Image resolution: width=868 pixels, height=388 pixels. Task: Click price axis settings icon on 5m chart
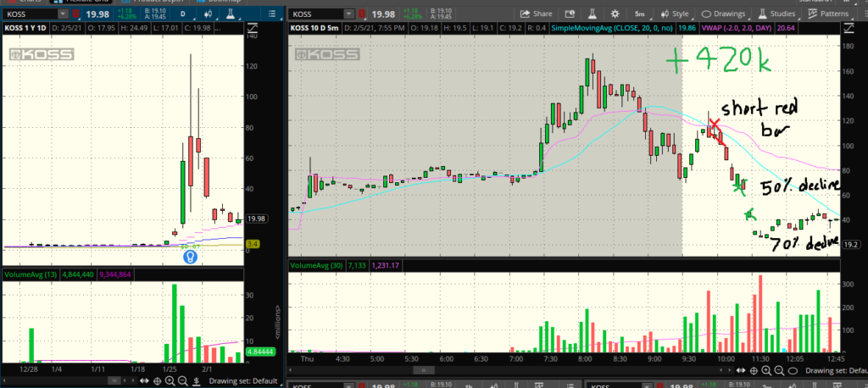(x=848, y=26)
